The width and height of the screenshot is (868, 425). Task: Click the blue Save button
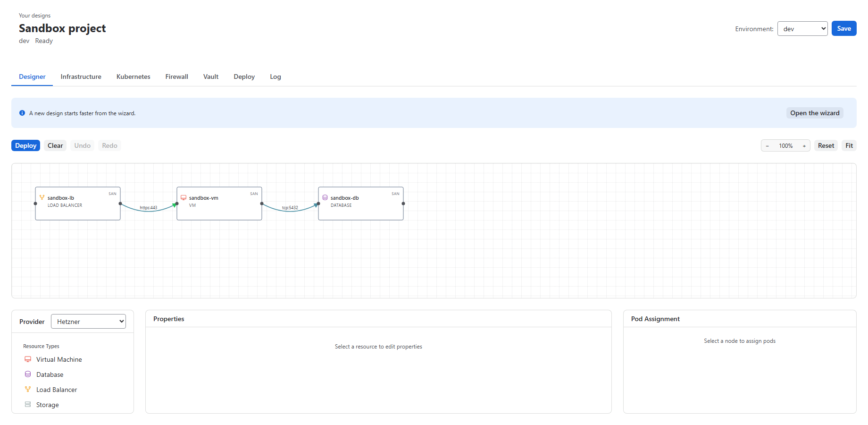pyautogui.click(x=844, y=28)
